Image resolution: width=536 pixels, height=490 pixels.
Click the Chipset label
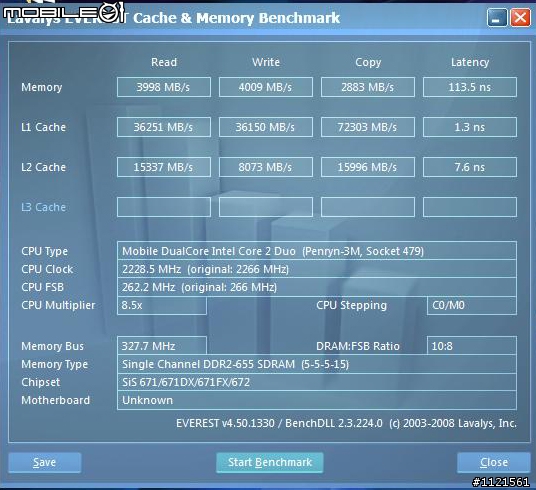tap(40, 382)
